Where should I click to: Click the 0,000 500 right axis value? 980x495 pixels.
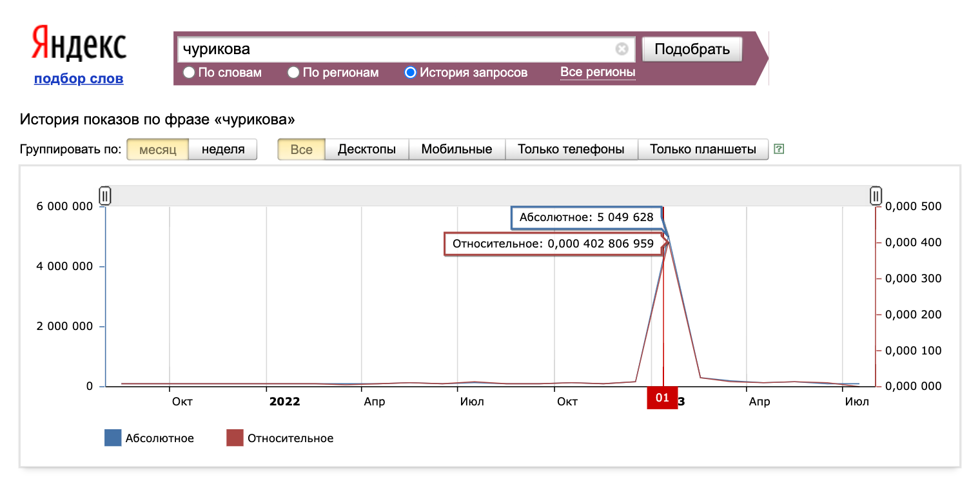tap(914, 206)
